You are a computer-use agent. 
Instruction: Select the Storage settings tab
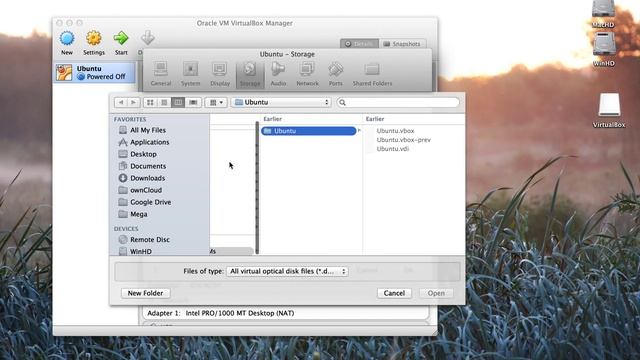pyautogui.click(x=250, y=74)
